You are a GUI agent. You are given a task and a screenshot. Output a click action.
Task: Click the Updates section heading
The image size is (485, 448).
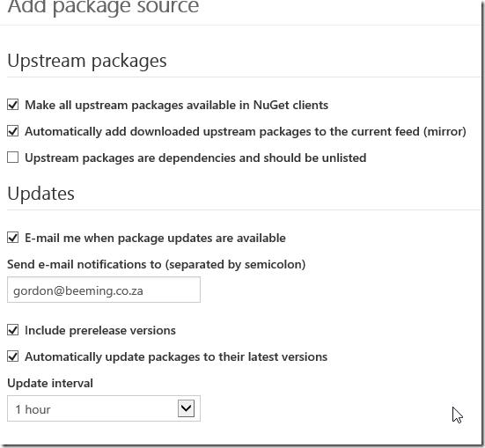[x=40, y=194]
